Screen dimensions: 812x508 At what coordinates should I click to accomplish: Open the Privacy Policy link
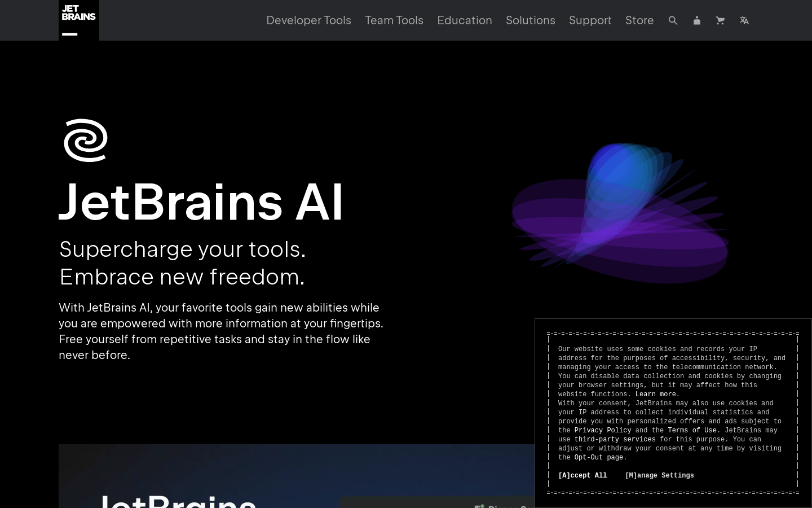point(603,431)
